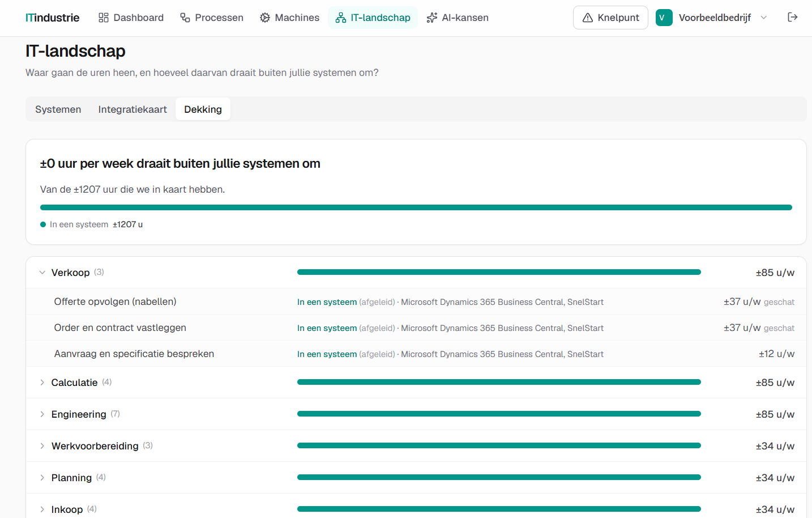Click Verkoop '±85 u/w' total
812x518 pixels.
(775, 273)
